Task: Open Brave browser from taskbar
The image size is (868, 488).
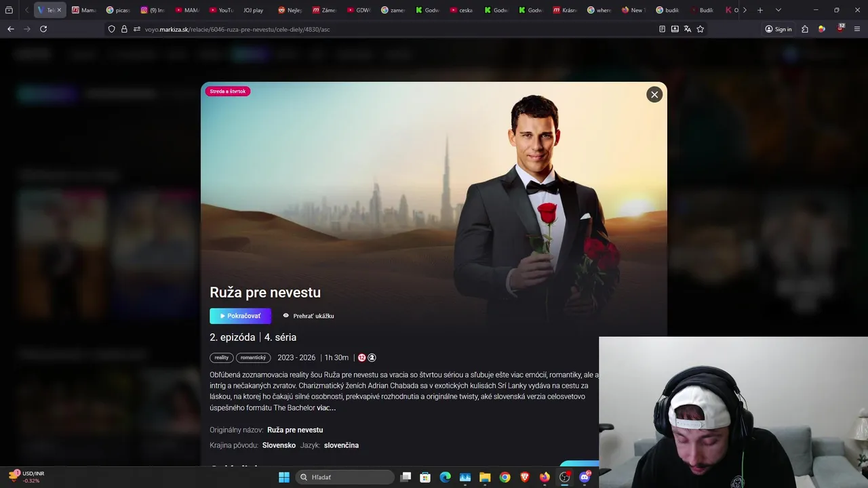Action: click(525, 477)
